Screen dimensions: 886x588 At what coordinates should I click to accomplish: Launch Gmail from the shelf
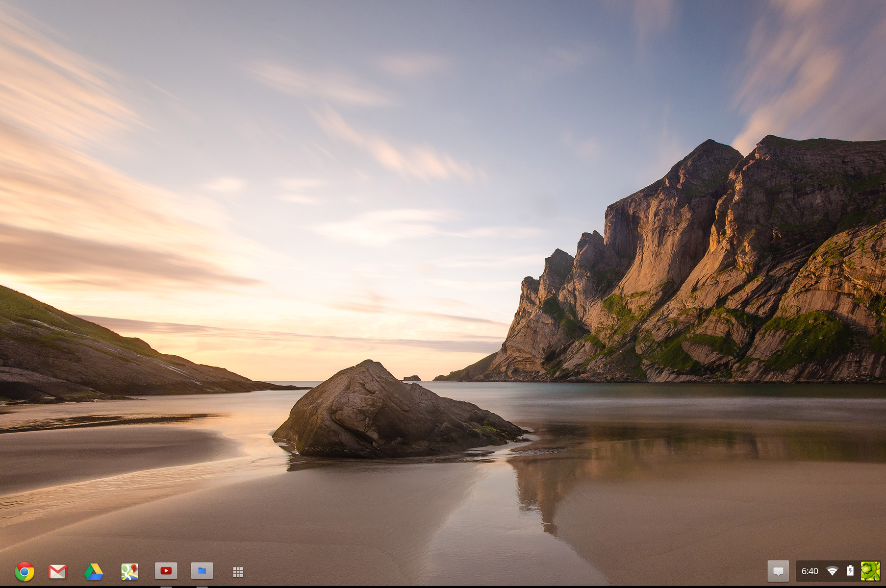click(x=58, y=571)
